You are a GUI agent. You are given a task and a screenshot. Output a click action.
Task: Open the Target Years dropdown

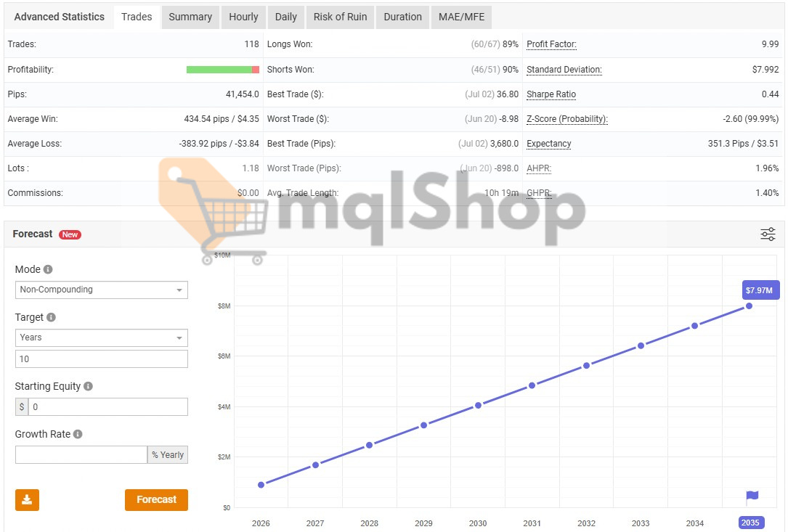click(101, 337)
